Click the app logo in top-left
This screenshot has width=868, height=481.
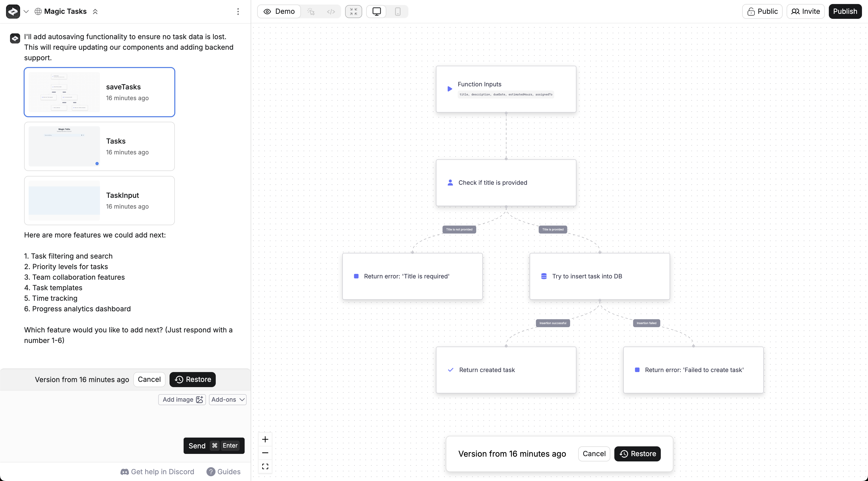pos(13,12)
